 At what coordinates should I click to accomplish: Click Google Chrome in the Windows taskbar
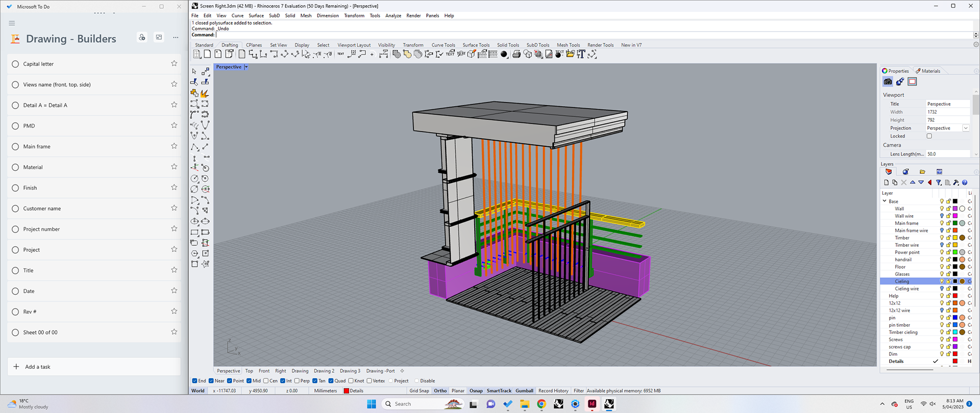pyautogui.click(x=542, y=404)
